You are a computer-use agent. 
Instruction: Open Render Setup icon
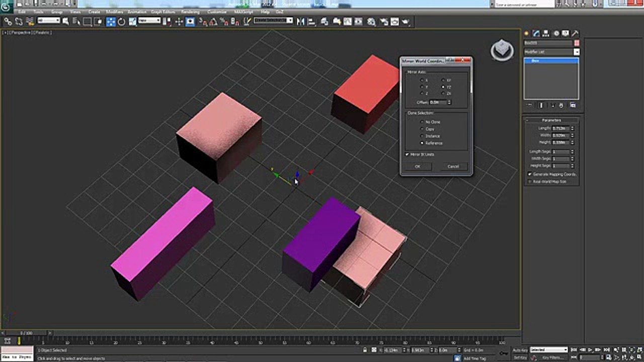[x=384, y=22]
